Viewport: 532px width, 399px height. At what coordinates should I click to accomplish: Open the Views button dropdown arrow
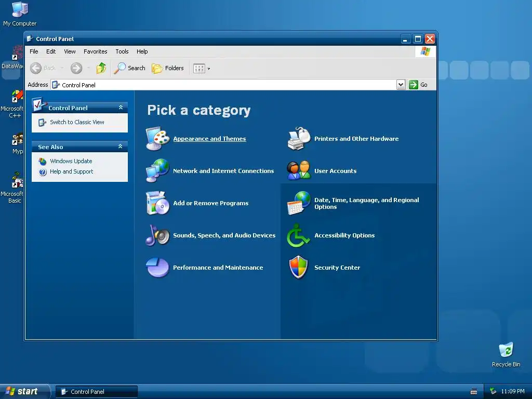(209, 69)
